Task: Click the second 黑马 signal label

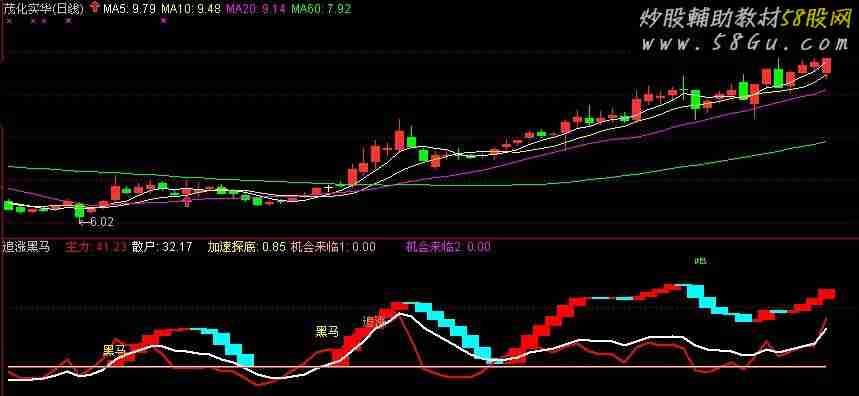Action: tap(327, 331)
